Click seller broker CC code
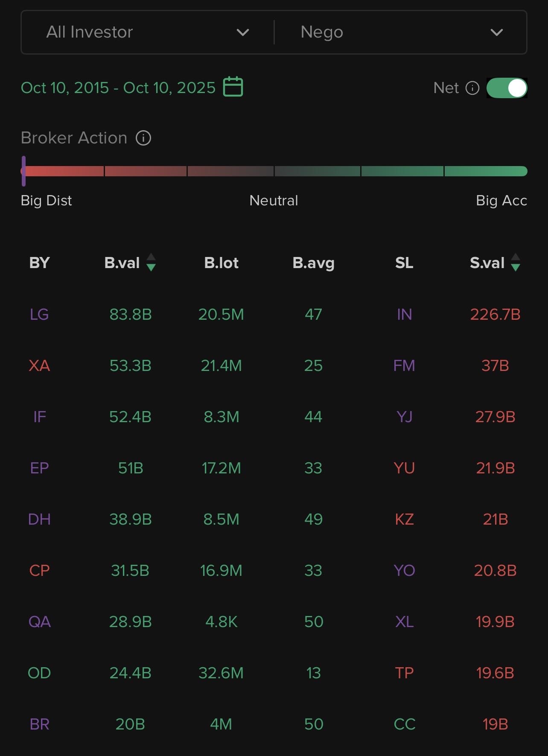 404,724
